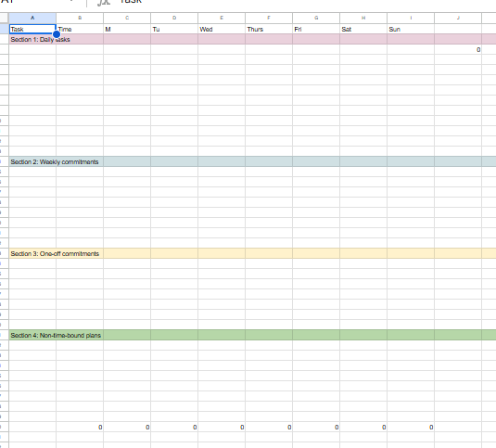
Task: Click the fx function icon
Action: [104, 2]
